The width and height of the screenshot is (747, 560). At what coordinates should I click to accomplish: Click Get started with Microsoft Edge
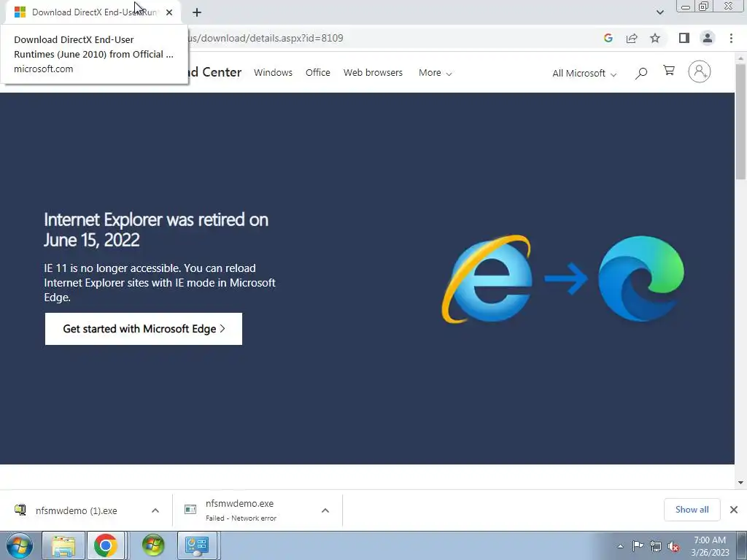point(144,329)
